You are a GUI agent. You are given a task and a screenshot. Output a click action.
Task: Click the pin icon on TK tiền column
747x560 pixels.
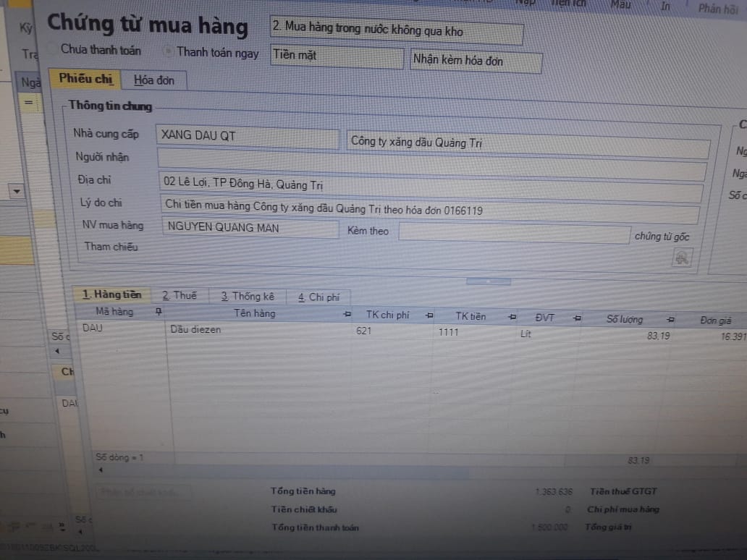[x=512, y=317]
